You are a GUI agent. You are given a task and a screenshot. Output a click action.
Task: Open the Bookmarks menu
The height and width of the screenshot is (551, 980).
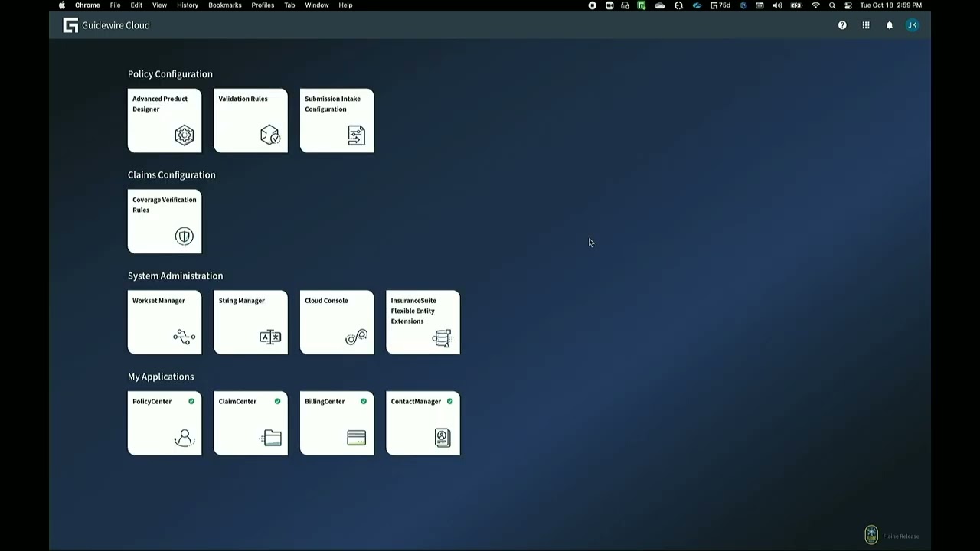point(225,5)
